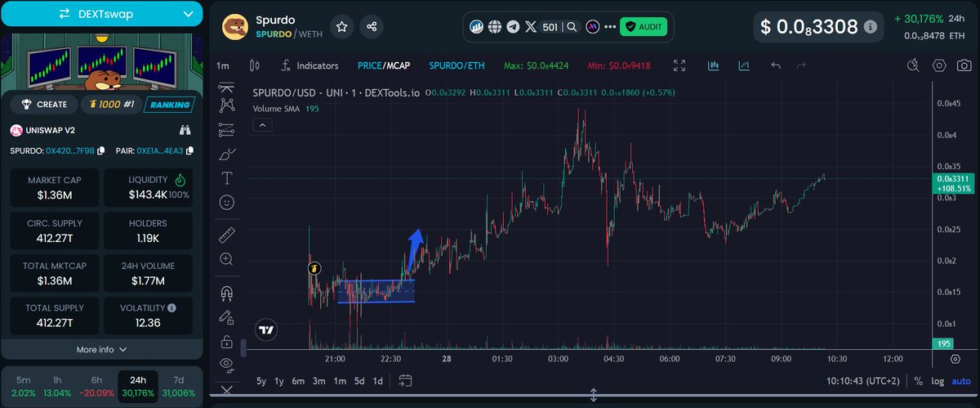Toggle stay in drawing mode pencil-lock

[x=227, y=317]
